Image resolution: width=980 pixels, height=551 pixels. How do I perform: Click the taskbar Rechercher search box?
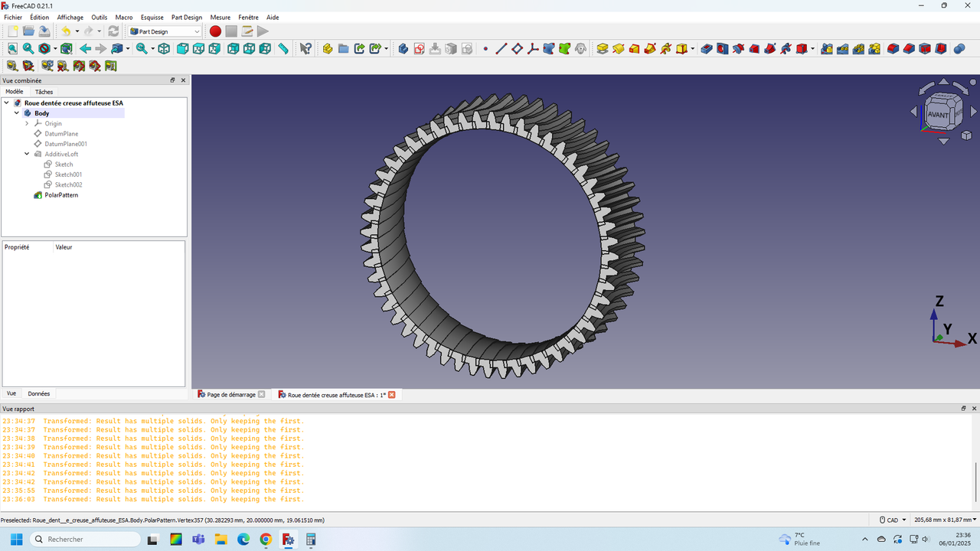tap(84, 540)
